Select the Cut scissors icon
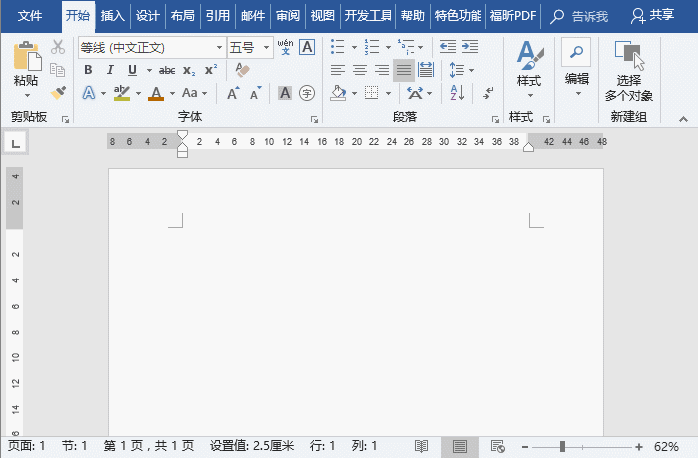698x458 pixels. coord(58,47)
